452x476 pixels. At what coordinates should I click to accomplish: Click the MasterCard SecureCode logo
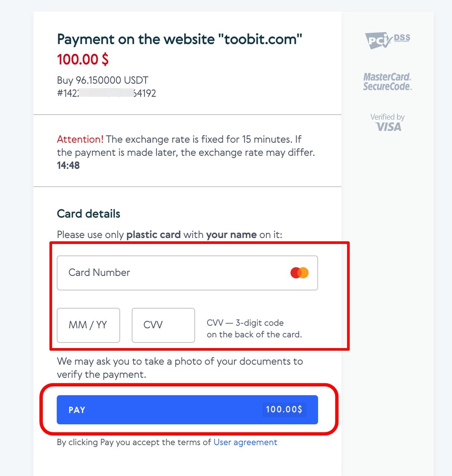tap(387, 82)
